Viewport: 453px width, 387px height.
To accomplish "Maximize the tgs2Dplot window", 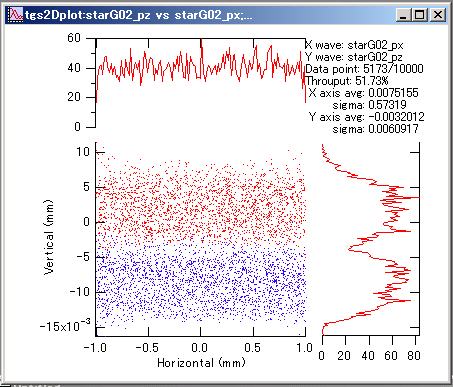I will point(420,15).
